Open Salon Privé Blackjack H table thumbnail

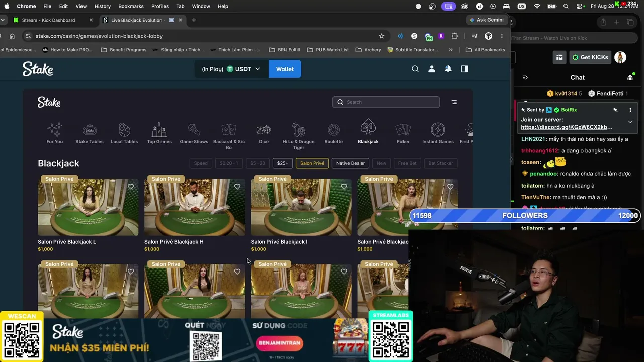[195, 207]
